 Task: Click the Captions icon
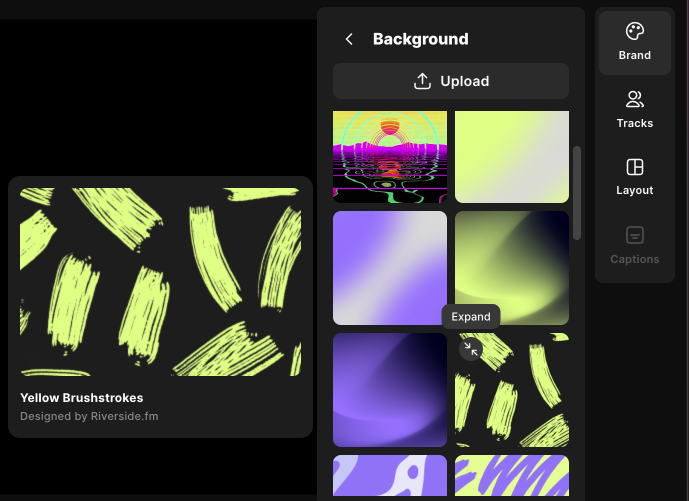(634, 236)
